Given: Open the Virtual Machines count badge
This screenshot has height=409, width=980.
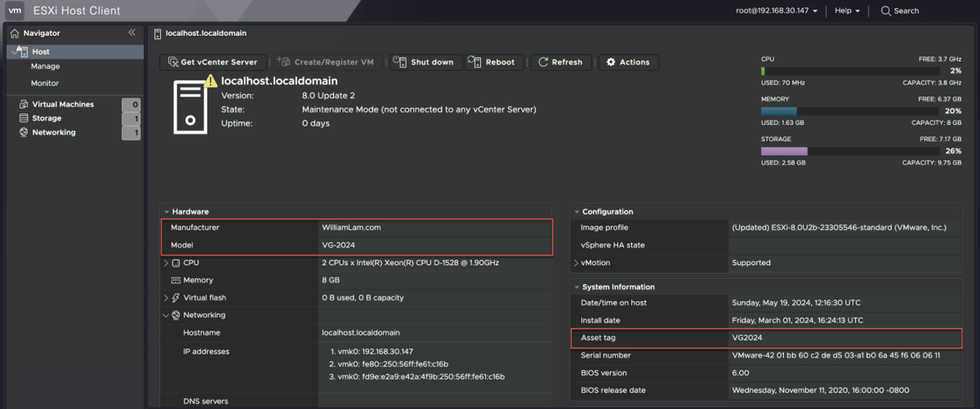Looking at the screenshot, I should [131, 104].
